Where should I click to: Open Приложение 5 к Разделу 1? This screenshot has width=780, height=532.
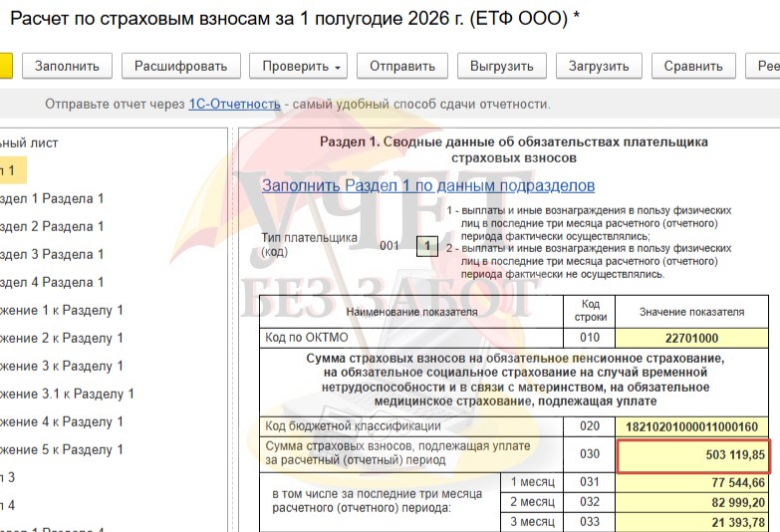point(61,449)
